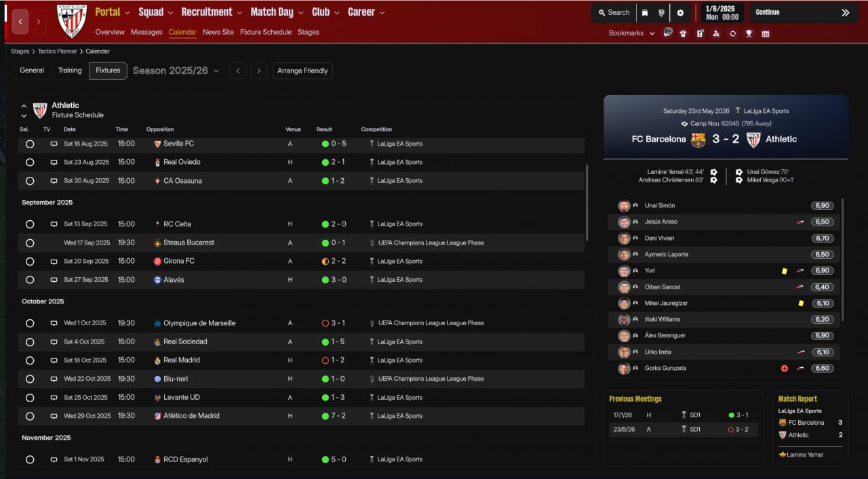This screenshot has height=479, width=868.
Task: Open the Squad dropdown menu
Action: point(155,12)
